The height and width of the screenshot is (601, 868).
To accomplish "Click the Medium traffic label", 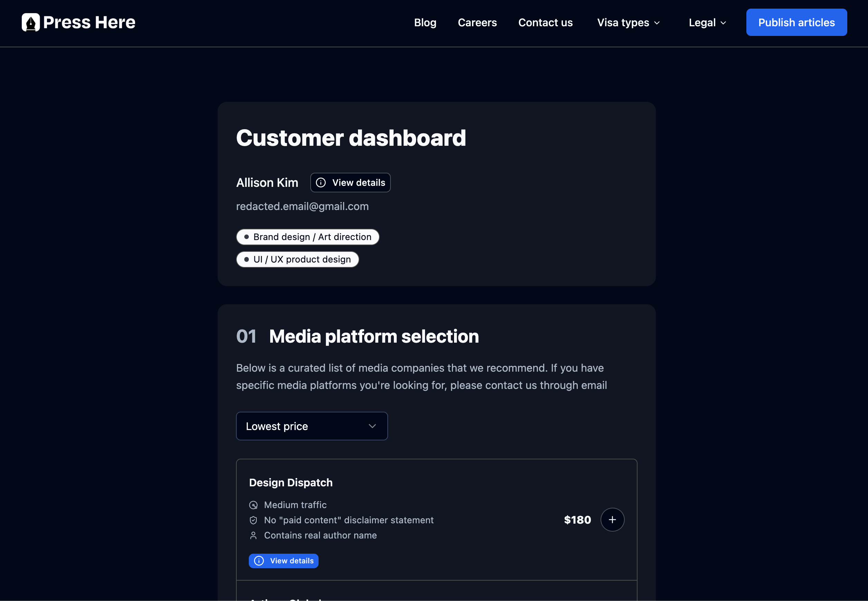I will (295, 505).
